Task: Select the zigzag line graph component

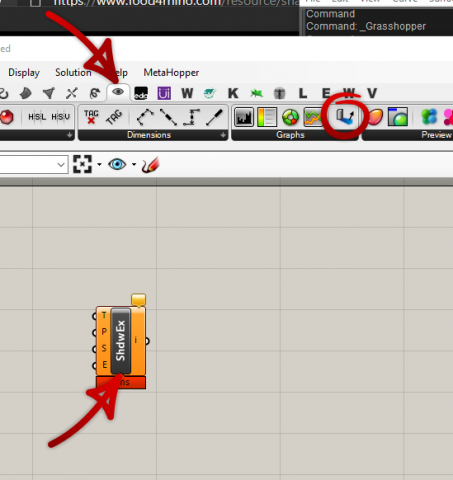Action: tap(312, 117)
